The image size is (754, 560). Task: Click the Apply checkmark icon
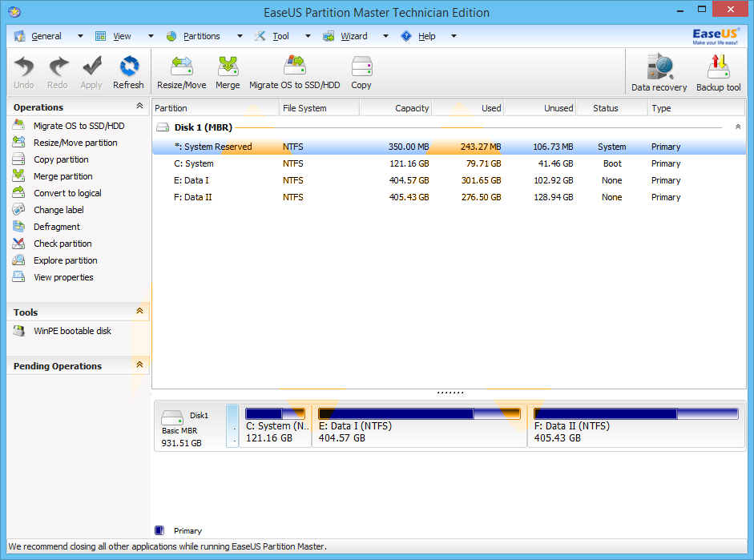click(x=91, y=72)
